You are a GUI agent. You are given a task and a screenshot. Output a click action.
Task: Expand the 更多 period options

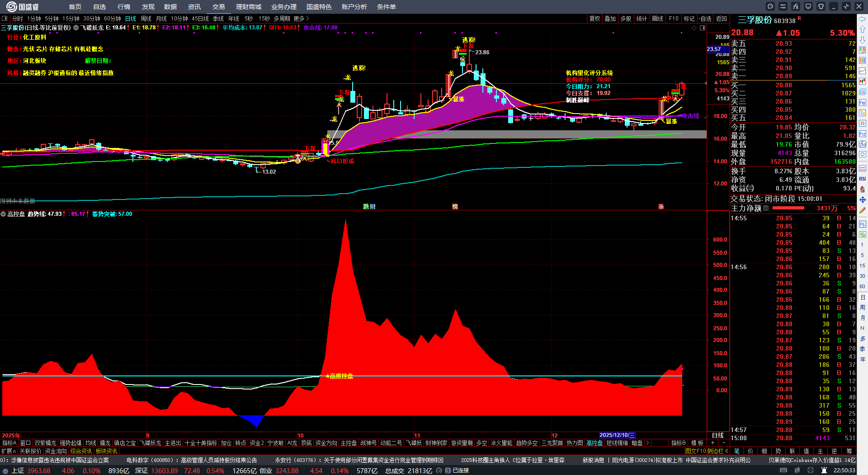click(x=301, y=19)
